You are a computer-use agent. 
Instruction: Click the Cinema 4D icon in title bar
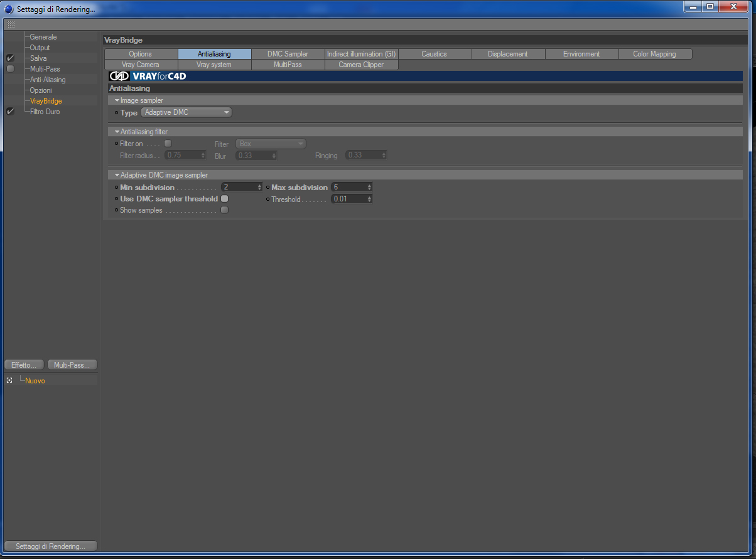point(9,9)
